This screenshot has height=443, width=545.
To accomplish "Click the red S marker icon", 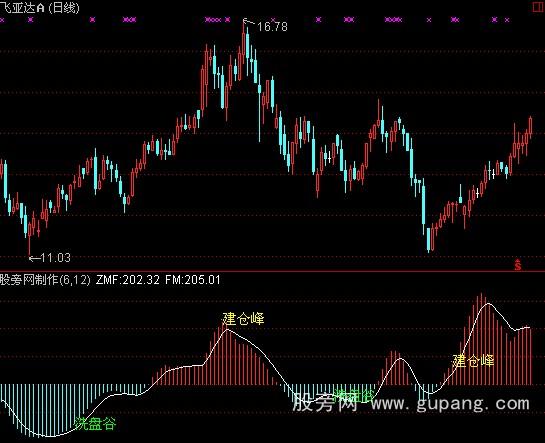I will 518,265.
